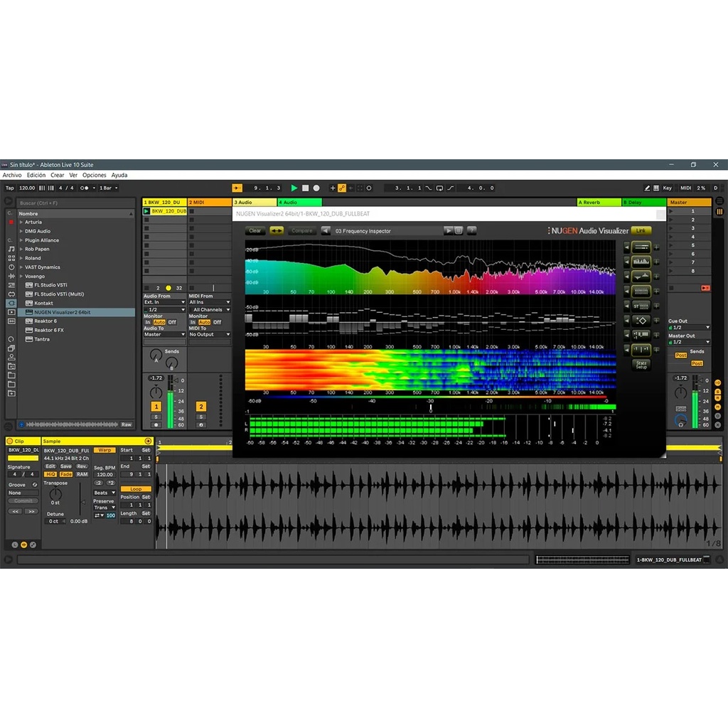Viewport: 728px width, 728px height.
Task: Open the MIDI To No Output dropdown
Action: pyautogui.click(x=210, y=334)
